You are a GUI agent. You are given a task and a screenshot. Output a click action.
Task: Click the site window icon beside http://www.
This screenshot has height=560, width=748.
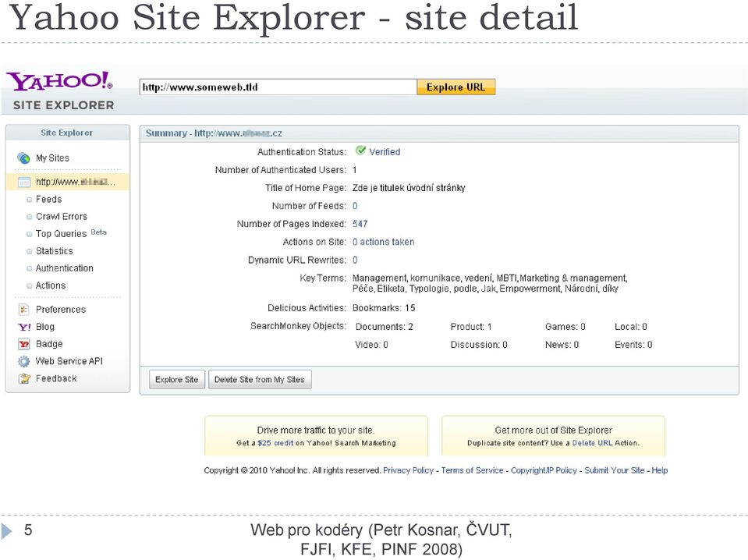pos(24,183)
